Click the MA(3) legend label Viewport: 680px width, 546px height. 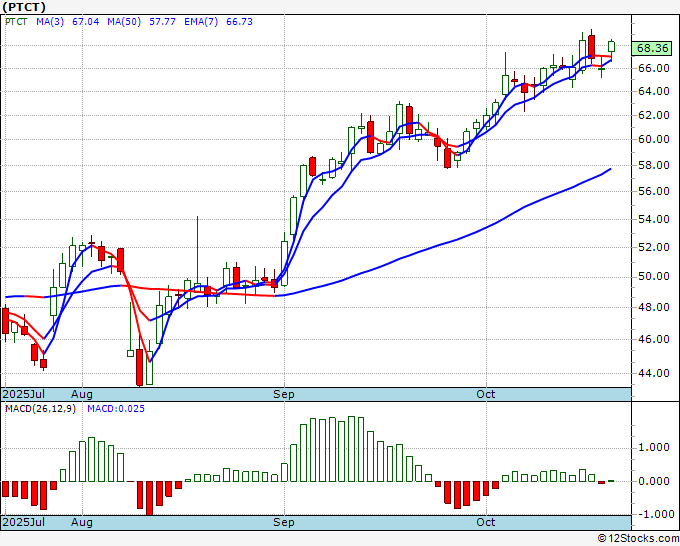pyautogui.click(x=50, y=22)
